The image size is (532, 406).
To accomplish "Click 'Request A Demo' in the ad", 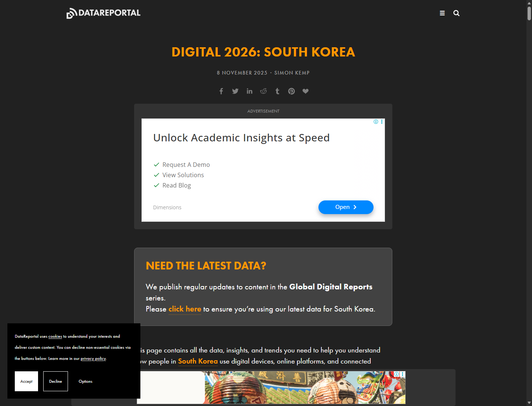I will tap(186, 165).
